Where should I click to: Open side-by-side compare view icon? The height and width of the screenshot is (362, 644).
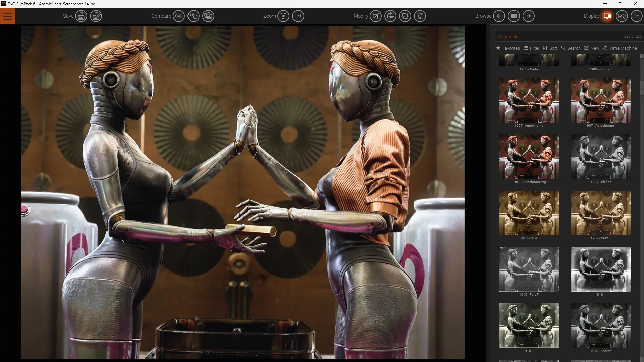pyautogui.click(x=208, y=16)
